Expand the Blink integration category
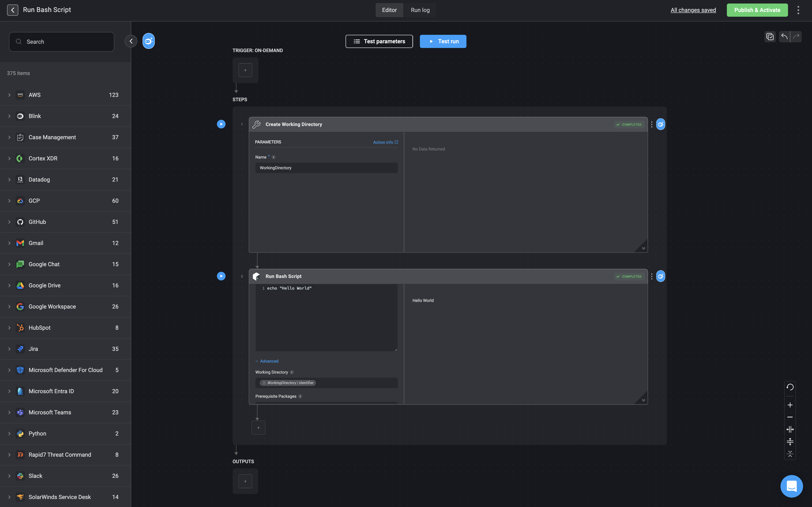This screenshot has width=812, height=507. click(x=9, y=116)
